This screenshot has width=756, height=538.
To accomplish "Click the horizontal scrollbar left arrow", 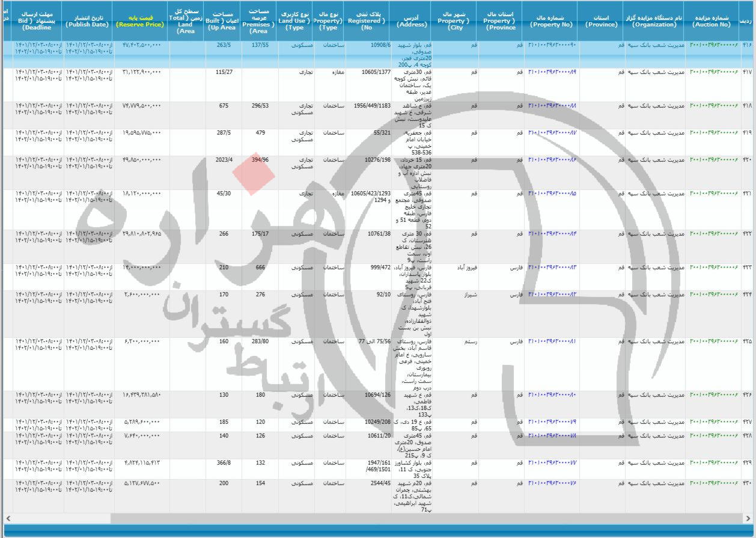I will point(7,518).
